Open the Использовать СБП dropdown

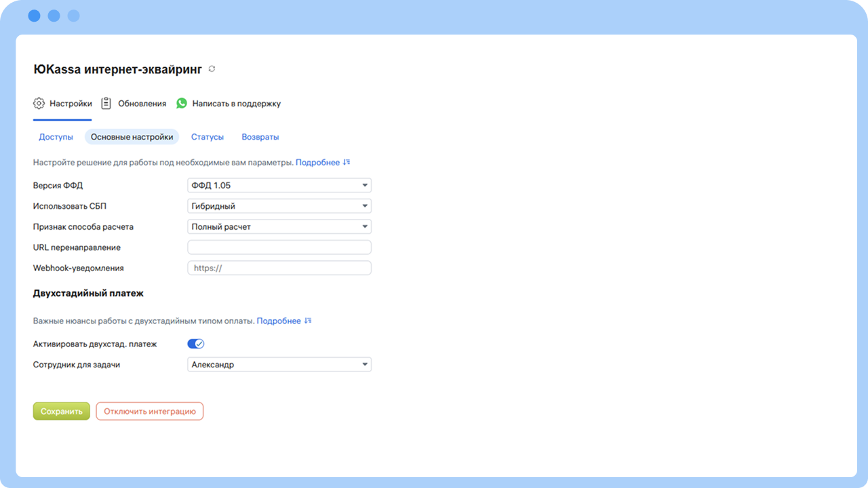pos(279,206)
